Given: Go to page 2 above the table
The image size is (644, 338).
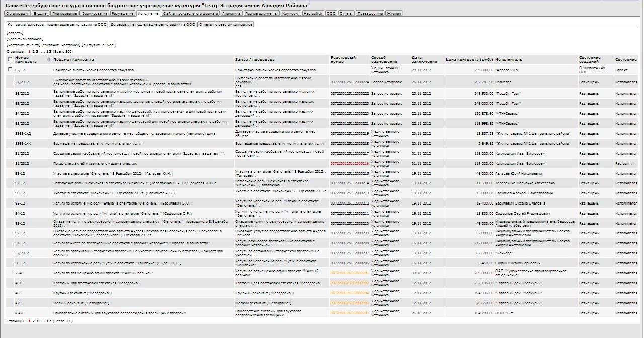Looking at the screenshot, I should pos(33,51).
